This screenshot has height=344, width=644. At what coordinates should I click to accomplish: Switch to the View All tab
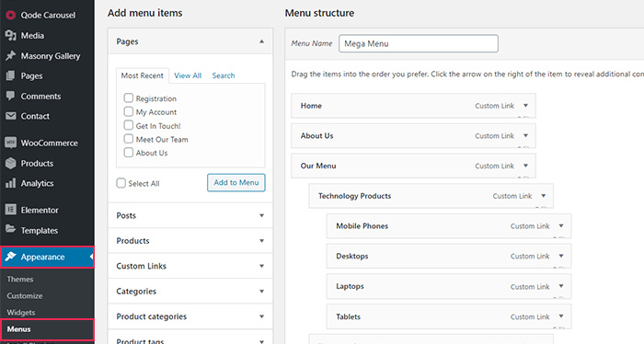[x=188, y=75]
